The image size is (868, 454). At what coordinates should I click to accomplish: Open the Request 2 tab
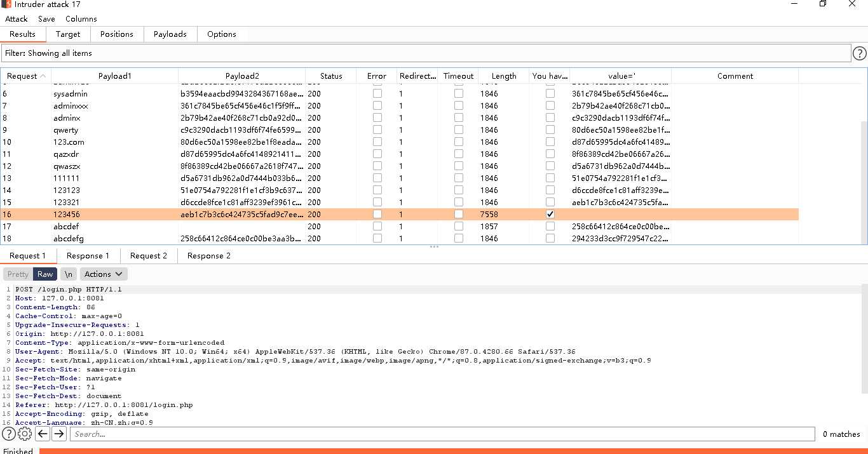point(149,256)
